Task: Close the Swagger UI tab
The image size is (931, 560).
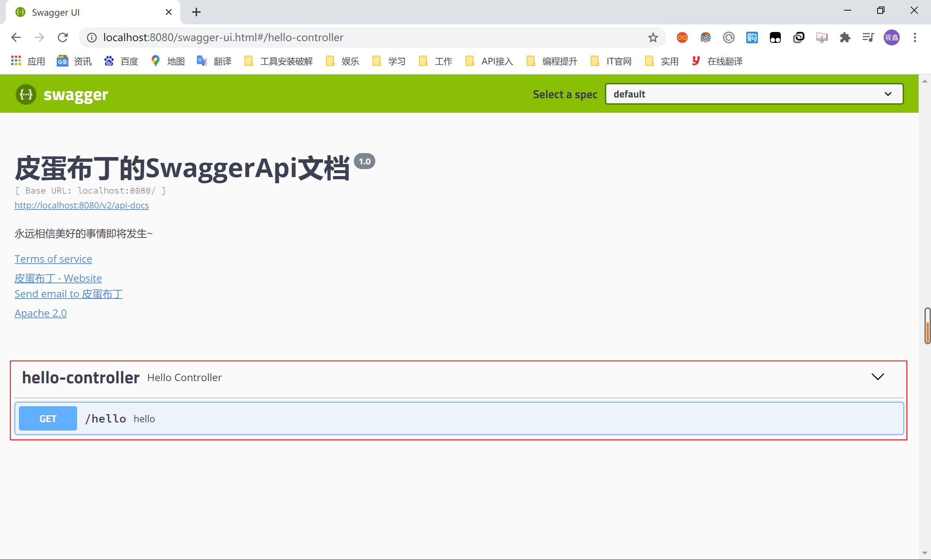Action: [x=169, y=12]
